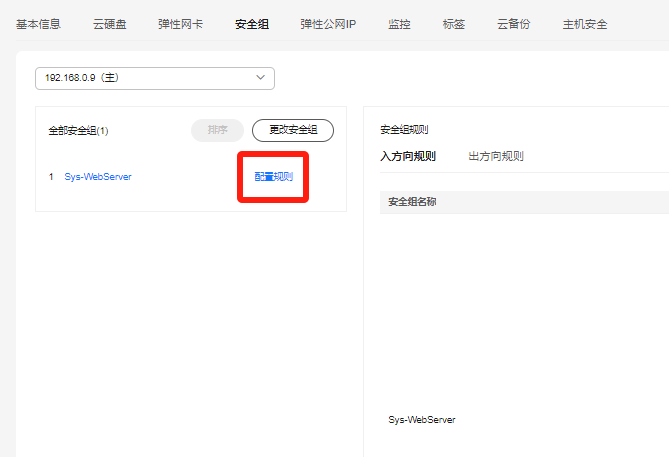The image size is (669, 457).
Task: Click the 安全组名称 column header
Action: coord(412,202)
